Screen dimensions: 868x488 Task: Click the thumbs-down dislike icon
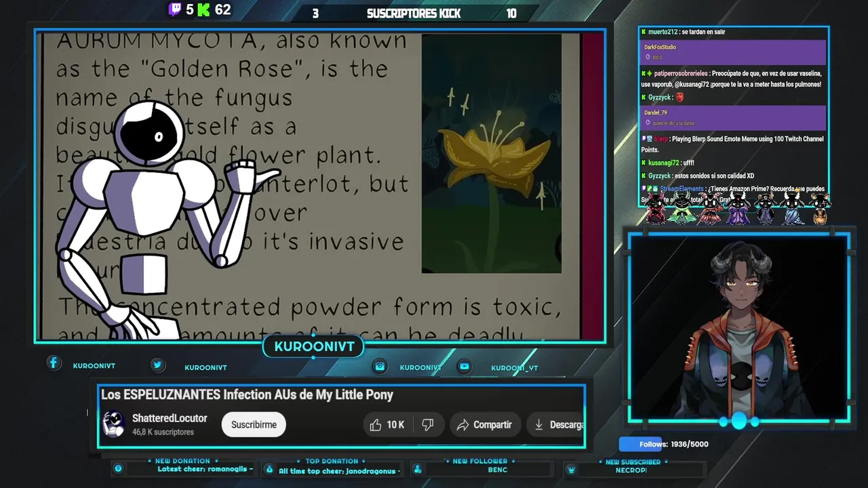pos(427,424)
